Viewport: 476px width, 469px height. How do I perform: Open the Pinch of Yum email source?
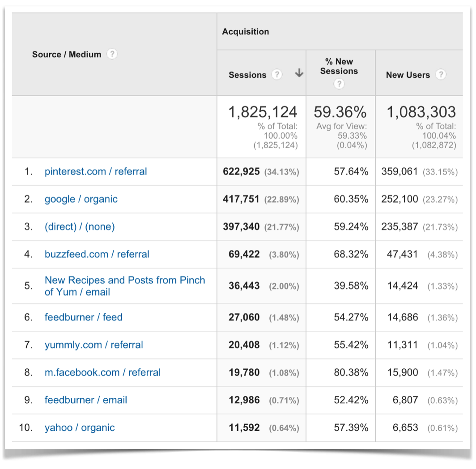click(x=125, y=285)
